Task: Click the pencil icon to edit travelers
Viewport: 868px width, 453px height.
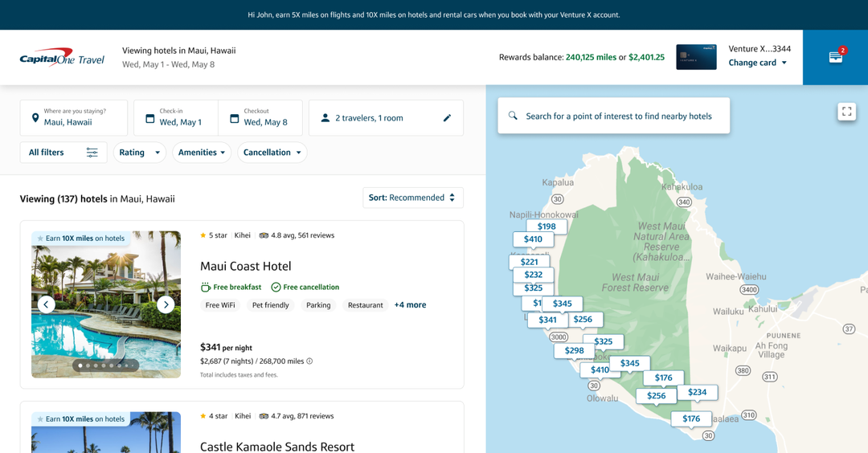Action: [447, 118]
